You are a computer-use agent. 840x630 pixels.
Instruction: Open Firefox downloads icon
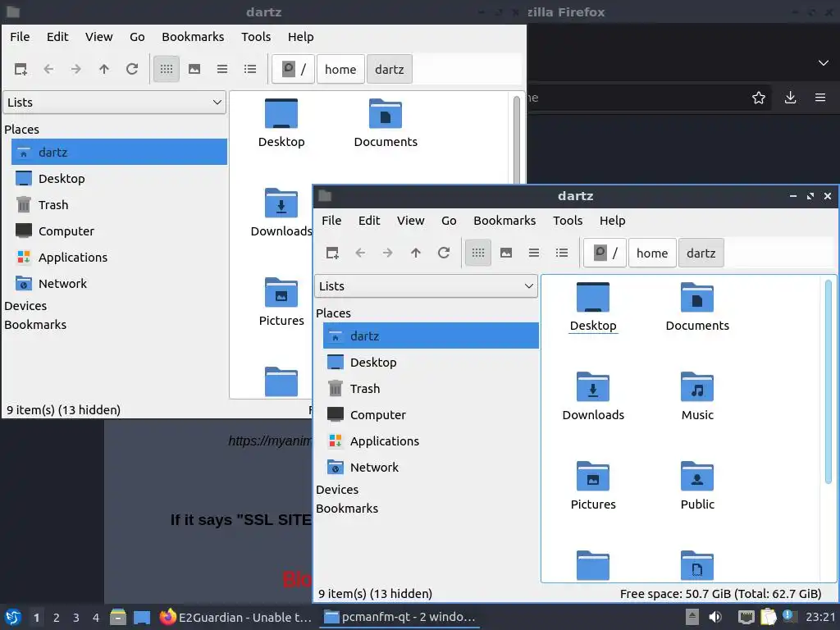[x=790, y=98]
